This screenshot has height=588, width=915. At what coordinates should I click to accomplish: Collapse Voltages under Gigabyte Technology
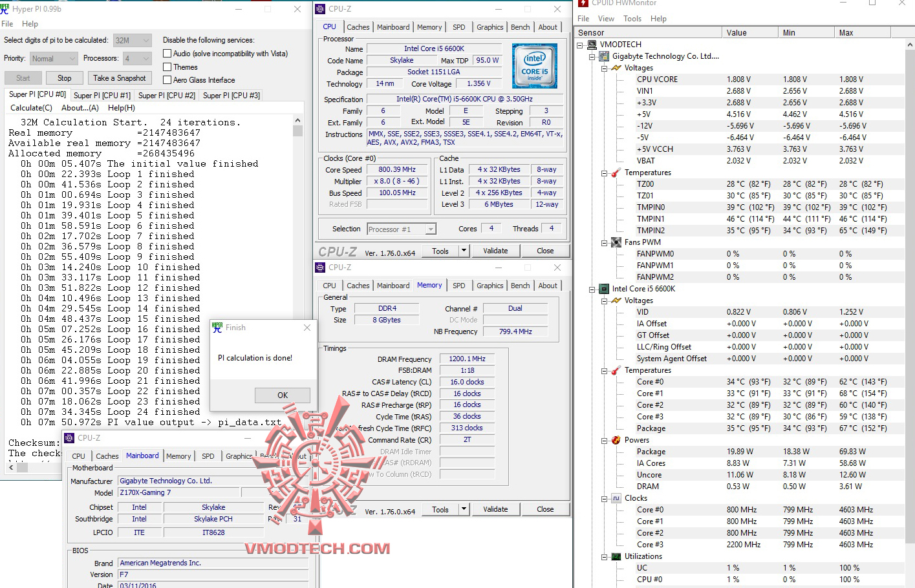pyautogui.click(x=604, y=68)
